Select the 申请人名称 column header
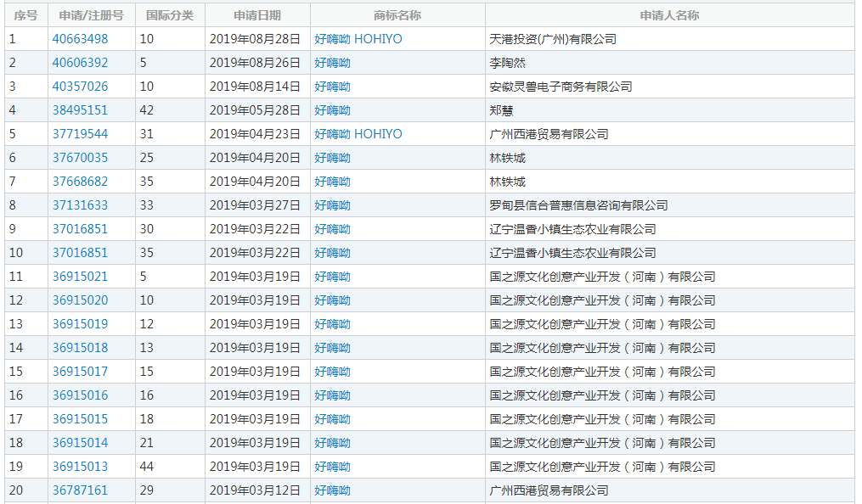862x504 pixels. pos(670,14)
